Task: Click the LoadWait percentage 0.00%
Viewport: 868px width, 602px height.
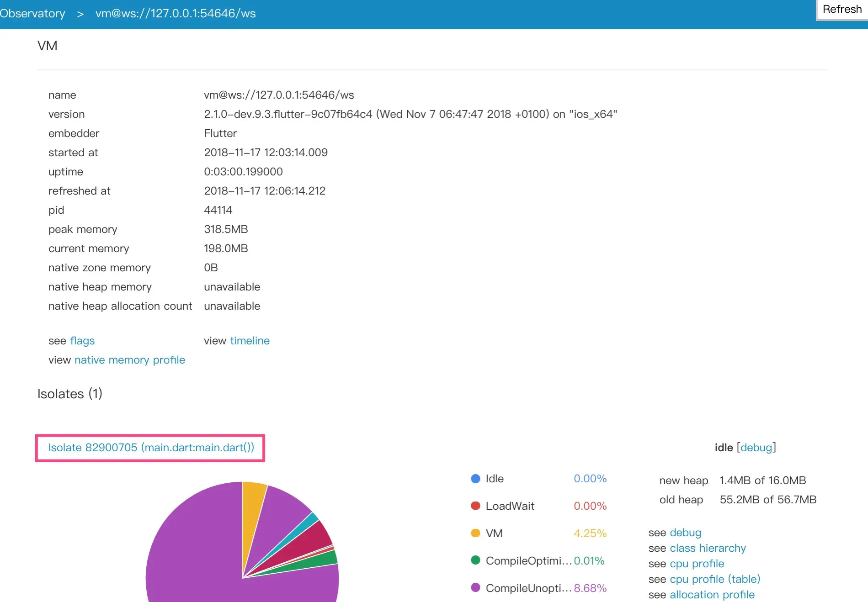Action: click(590, 506)
